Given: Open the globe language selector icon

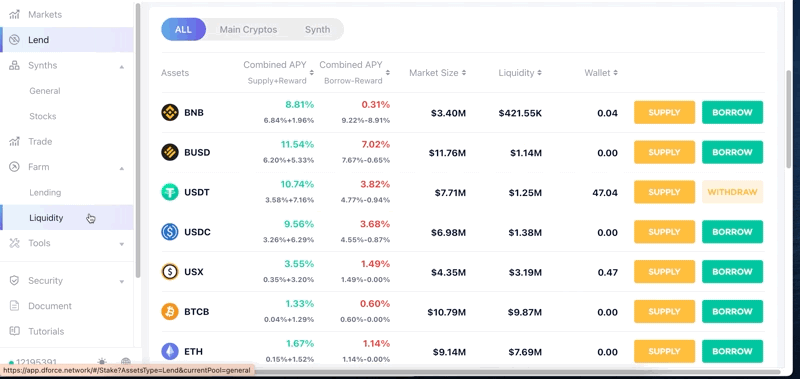Looking at the screenshot, I should [126, 362].
